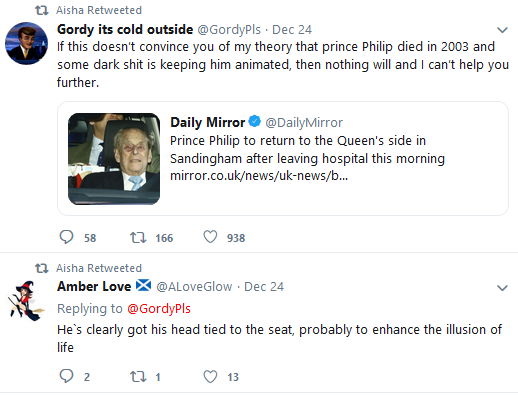Image resolution: width=518 pixels, height=395 pixels.
Task: Open the GordyPls profile avatar
Action: point(26,43)
